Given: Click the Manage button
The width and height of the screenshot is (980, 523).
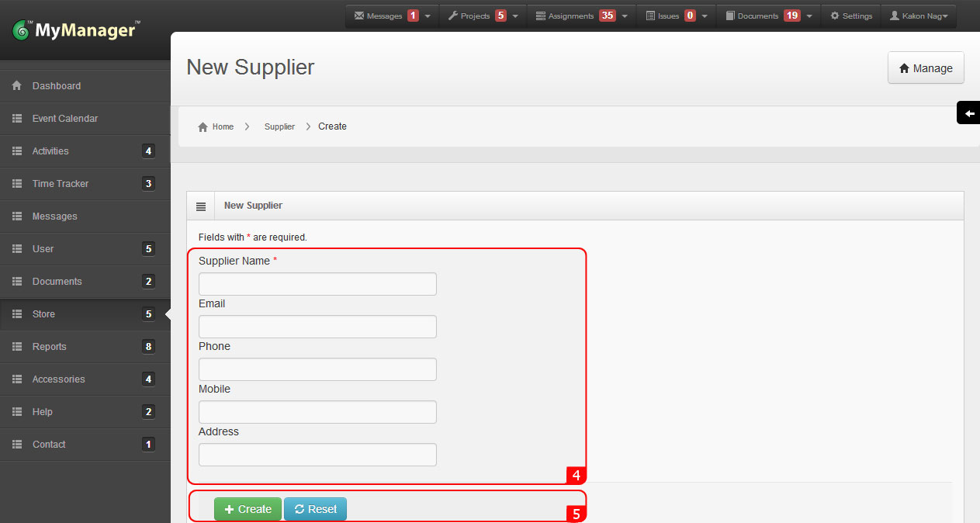Looking at the screenshot, I should pyautogui.click(x=926, y=68).
